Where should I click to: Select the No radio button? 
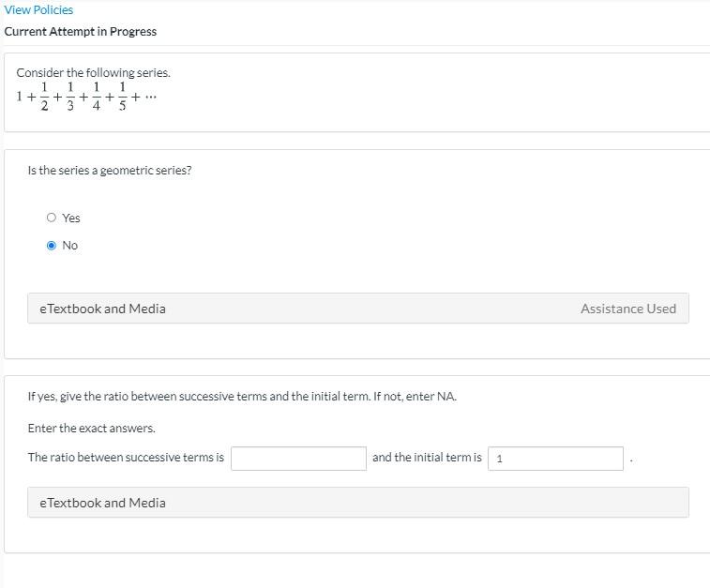point(52,246)
